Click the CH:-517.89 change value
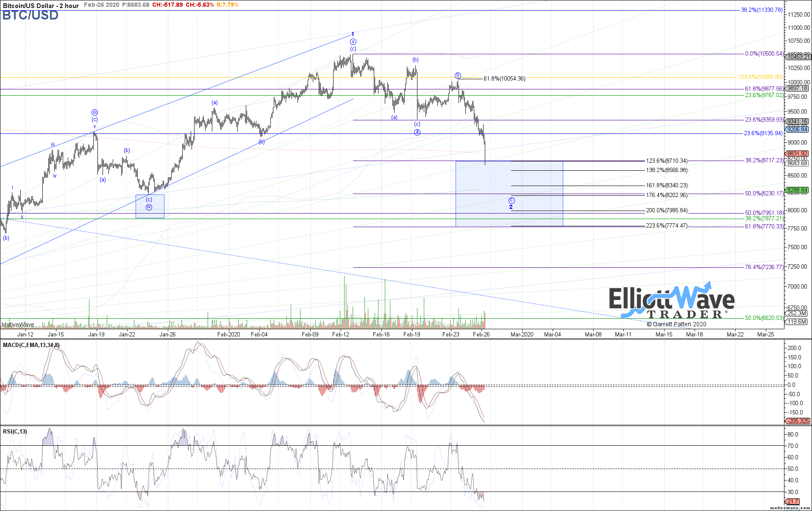Image resolution: width=812 pixels, height=511 pixels. [x=167, y=5]
